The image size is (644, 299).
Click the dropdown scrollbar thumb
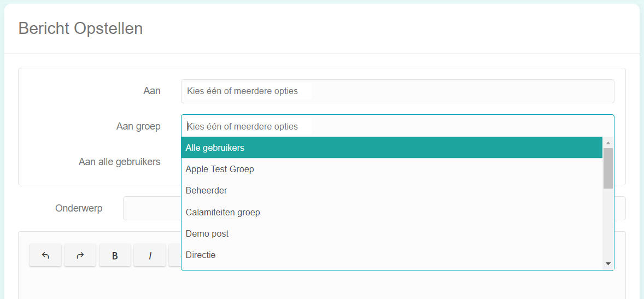(x=608, y=168)
